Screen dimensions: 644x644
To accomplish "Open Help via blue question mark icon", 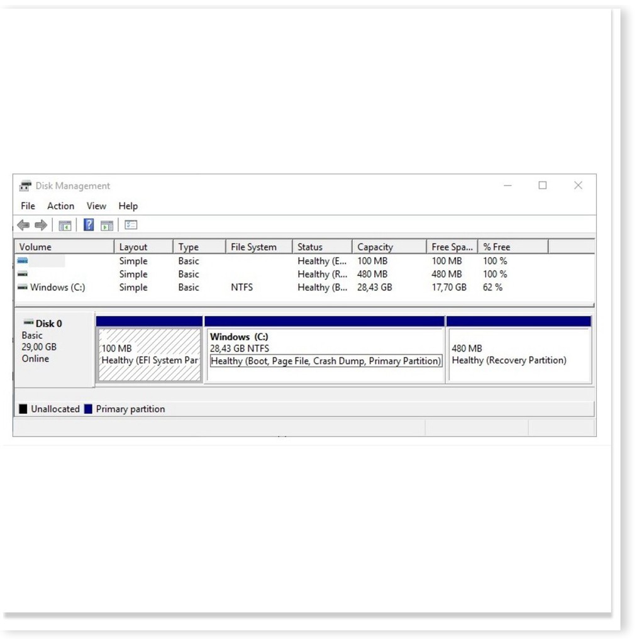I will 89,225.
